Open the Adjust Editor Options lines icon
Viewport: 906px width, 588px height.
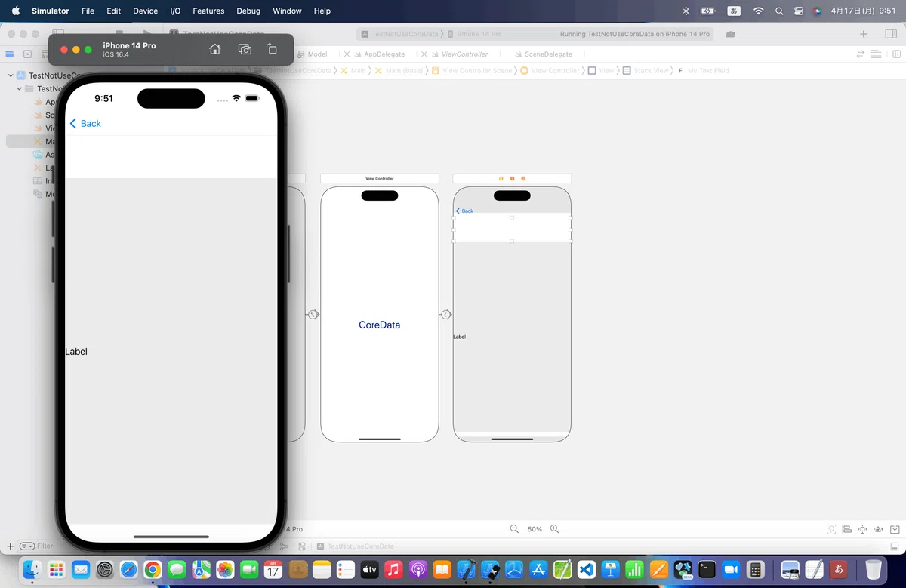pos(876,54)
